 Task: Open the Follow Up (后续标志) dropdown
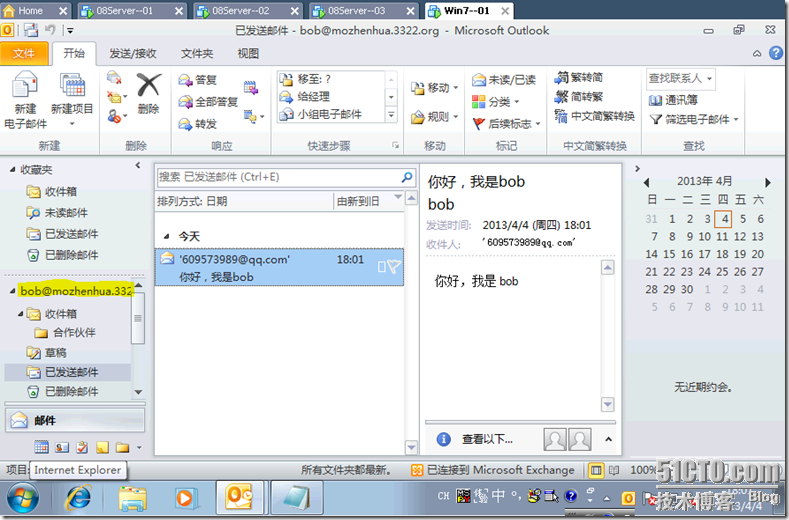point(506,123)
